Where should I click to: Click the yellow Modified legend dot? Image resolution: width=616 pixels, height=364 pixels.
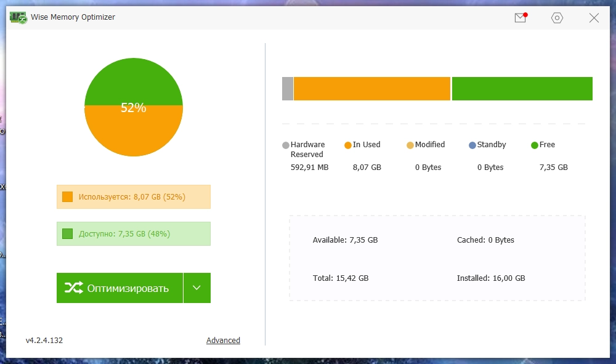click(x=410, y=145)
